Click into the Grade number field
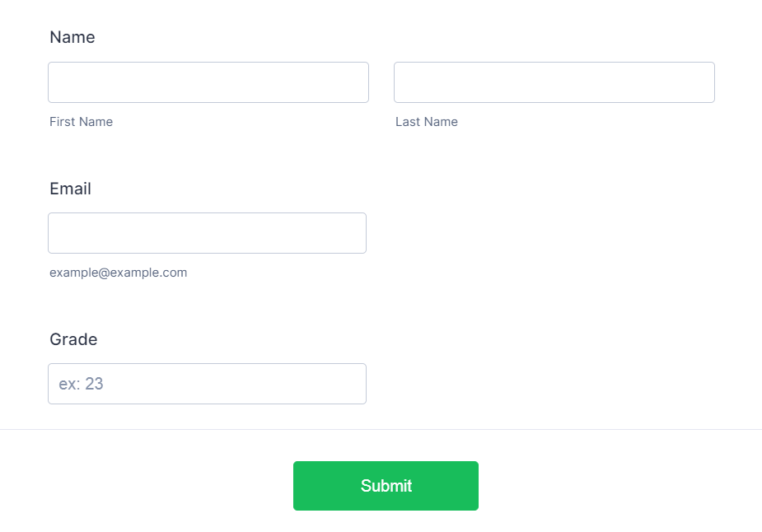 tap(207, 384)
